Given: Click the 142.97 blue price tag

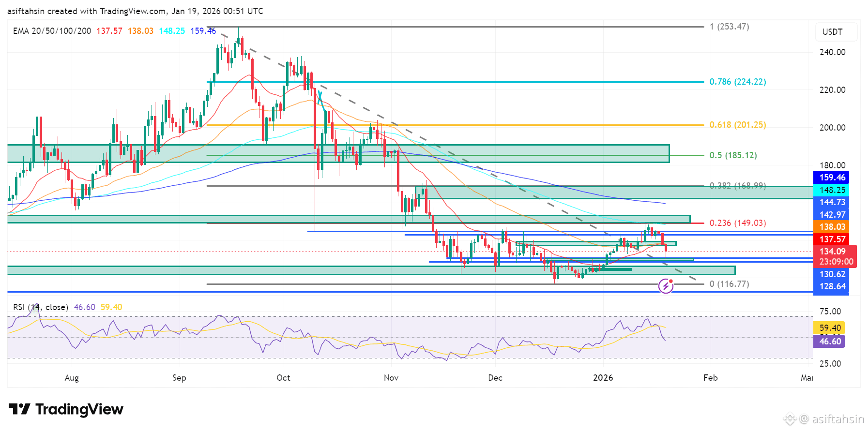Looking at the screenshot, I should [831, 215].
